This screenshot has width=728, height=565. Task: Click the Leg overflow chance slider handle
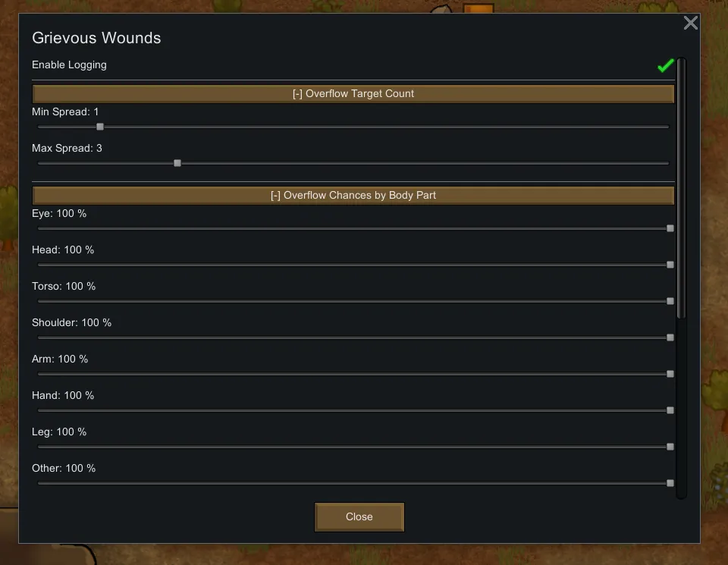point(670,447)
